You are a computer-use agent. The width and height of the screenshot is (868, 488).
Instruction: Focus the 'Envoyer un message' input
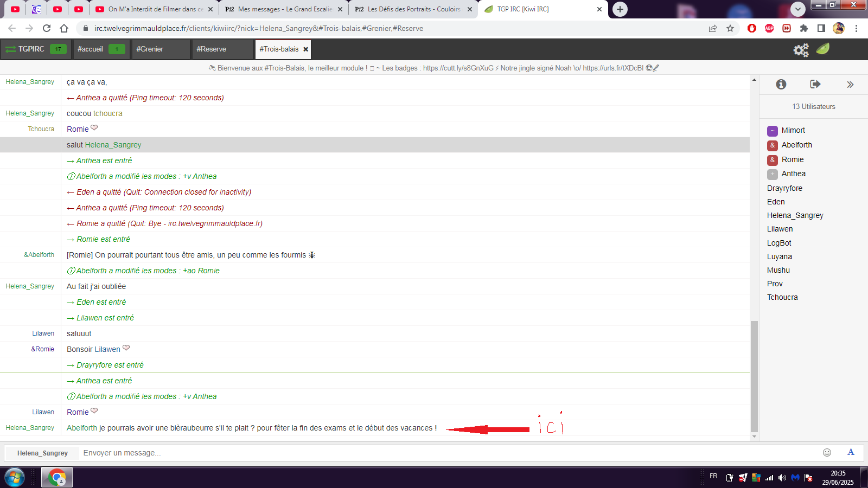coord(450,453)
